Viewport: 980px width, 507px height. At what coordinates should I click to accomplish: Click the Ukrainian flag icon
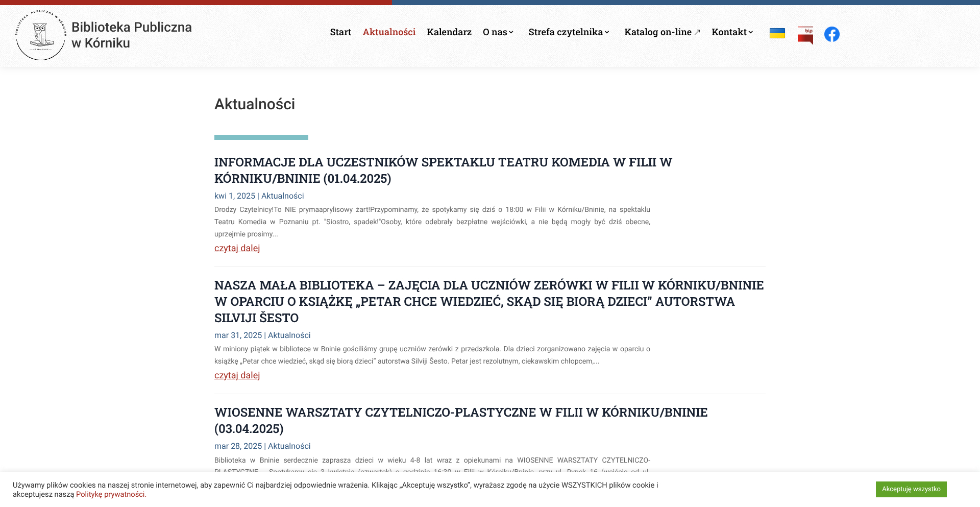[x=777, y=34]
